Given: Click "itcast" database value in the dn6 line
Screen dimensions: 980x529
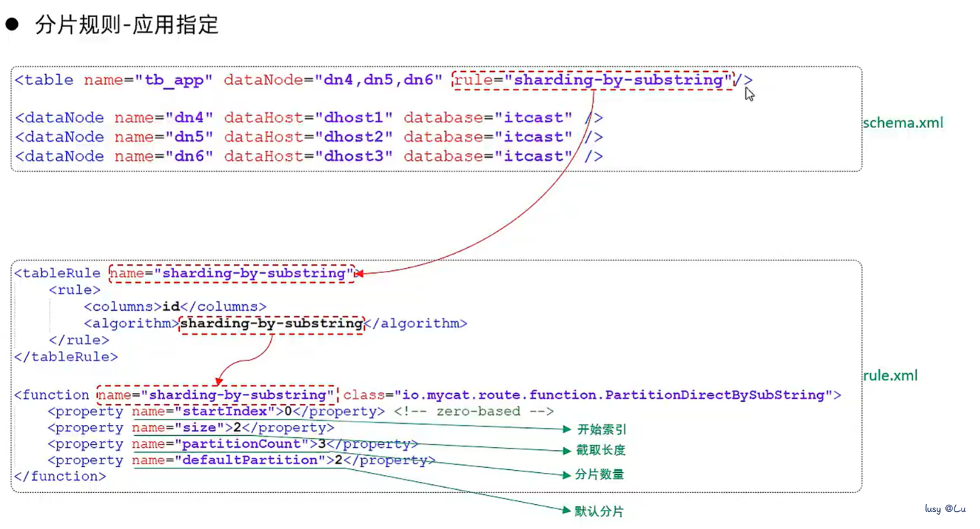Looking at the screenshot, I should pos(533,156).
